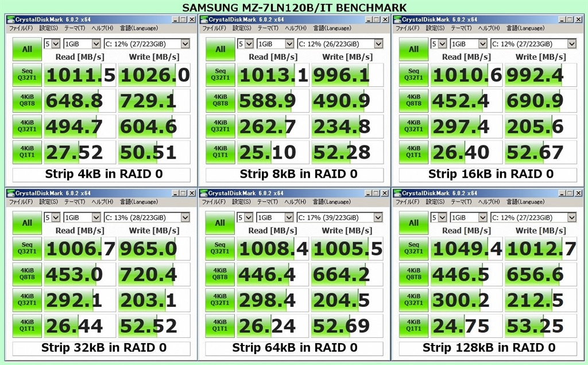
Task: Select read value 1008.4
Action: coord(273,248)
